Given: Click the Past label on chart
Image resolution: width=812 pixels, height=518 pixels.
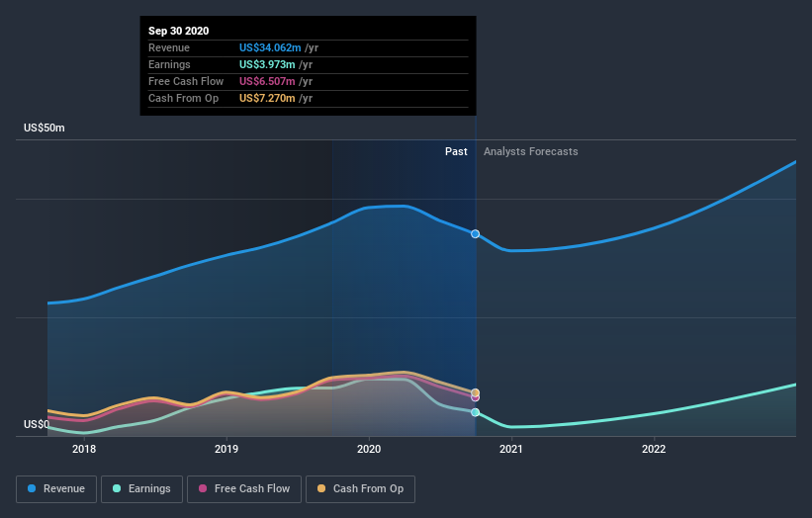Looking at the screenshot, I should (x=456, y=151).
